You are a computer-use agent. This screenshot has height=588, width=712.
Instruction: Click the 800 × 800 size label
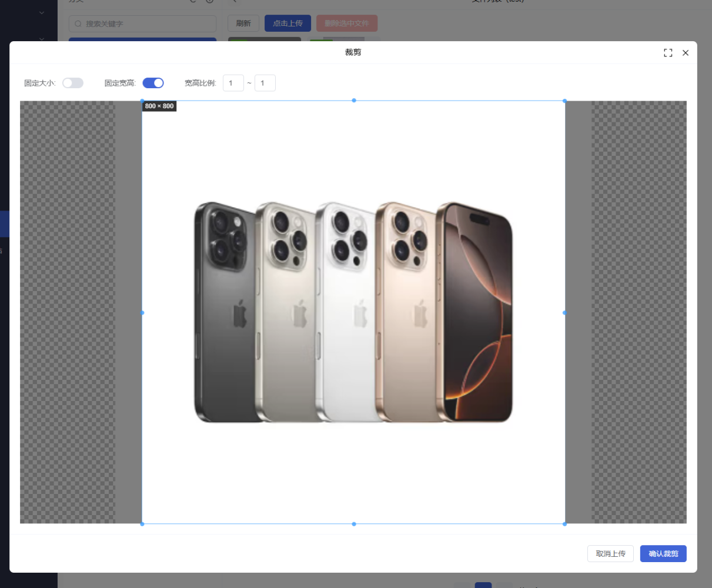point(159,106)
